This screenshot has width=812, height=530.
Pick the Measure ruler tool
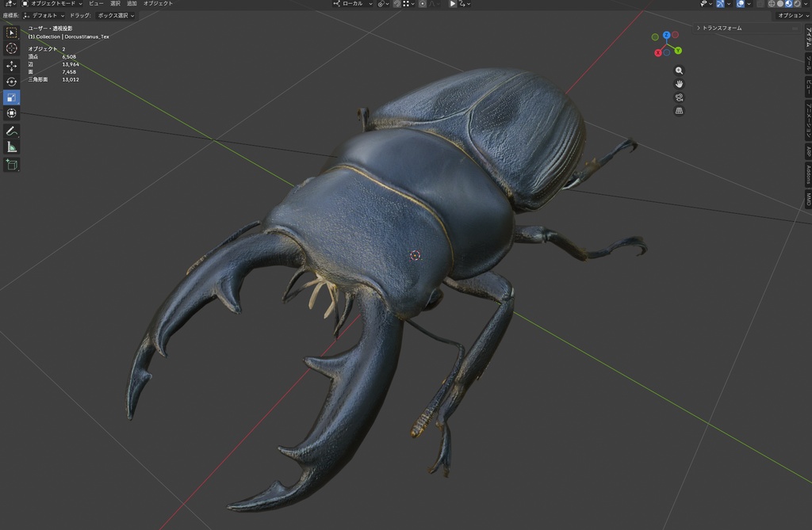click(x=11, y=147)
